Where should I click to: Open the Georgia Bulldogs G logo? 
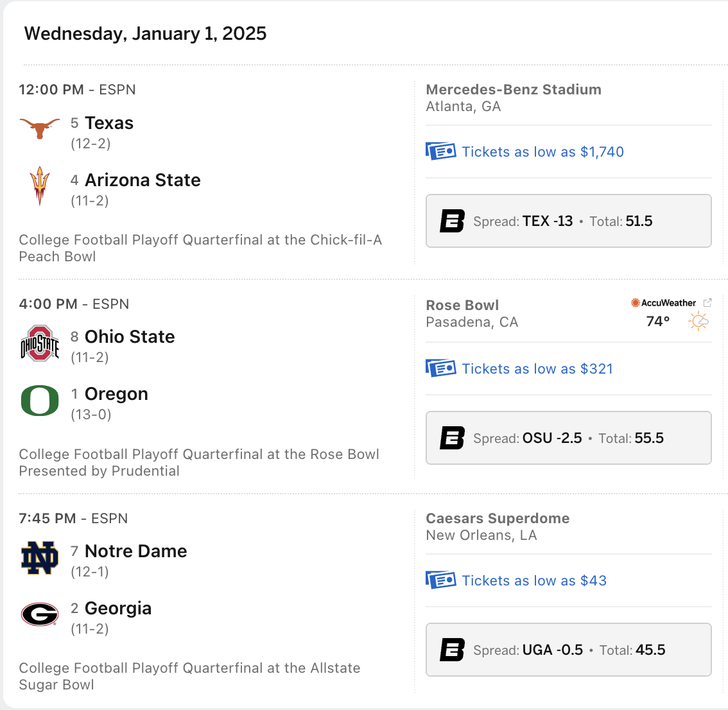[40, 614]
